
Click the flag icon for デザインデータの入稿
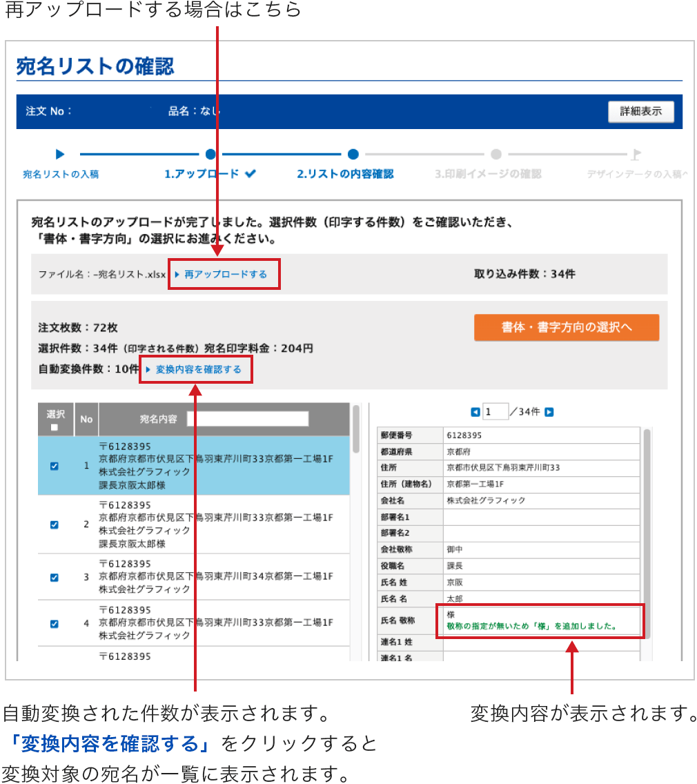[x=636, y=155]
